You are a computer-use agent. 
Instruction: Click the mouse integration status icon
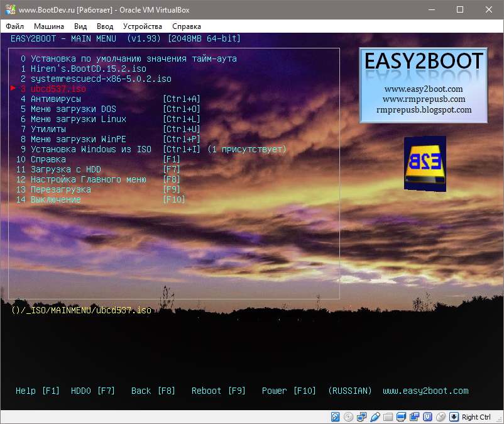coord(441,417)
